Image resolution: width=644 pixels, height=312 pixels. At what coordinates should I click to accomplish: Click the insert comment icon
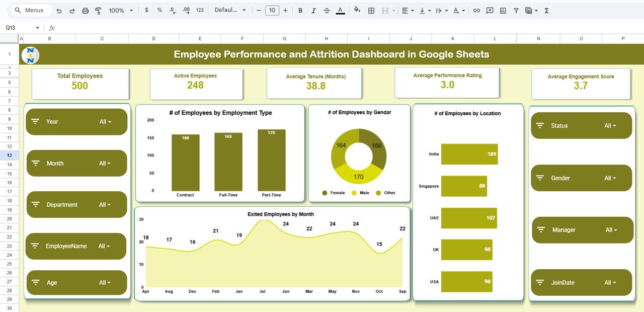(490, 10)
